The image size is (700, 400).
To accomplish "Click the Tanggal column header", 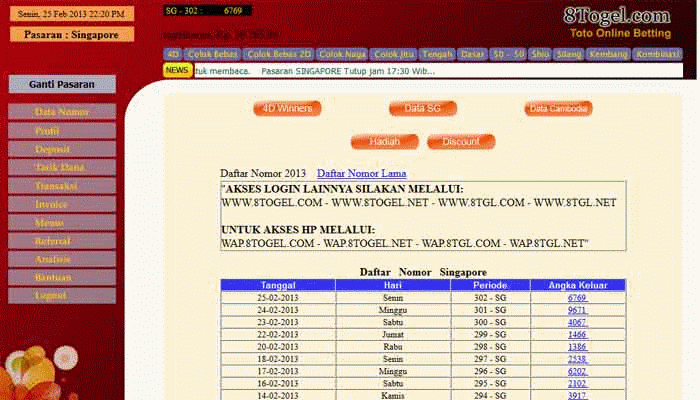I will (x=278, y=285).
